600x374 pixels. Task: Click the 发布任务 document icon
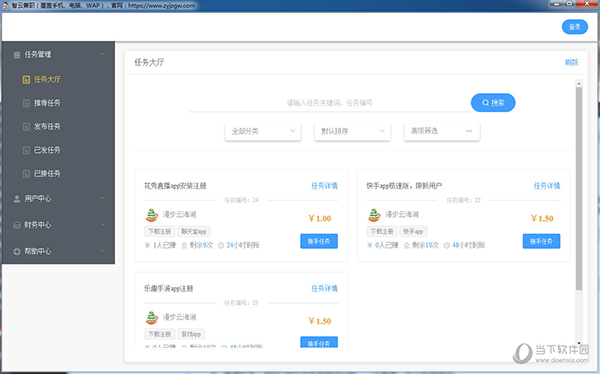[26, 127]
